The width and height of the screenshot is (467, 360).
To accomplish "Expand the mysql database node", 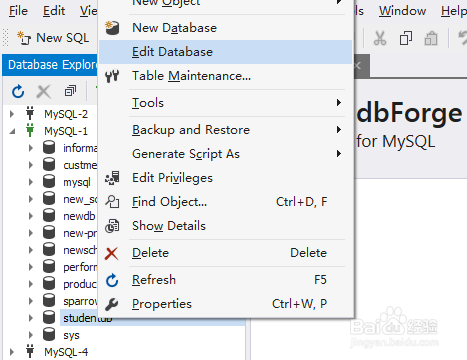I will pos(31,182).
